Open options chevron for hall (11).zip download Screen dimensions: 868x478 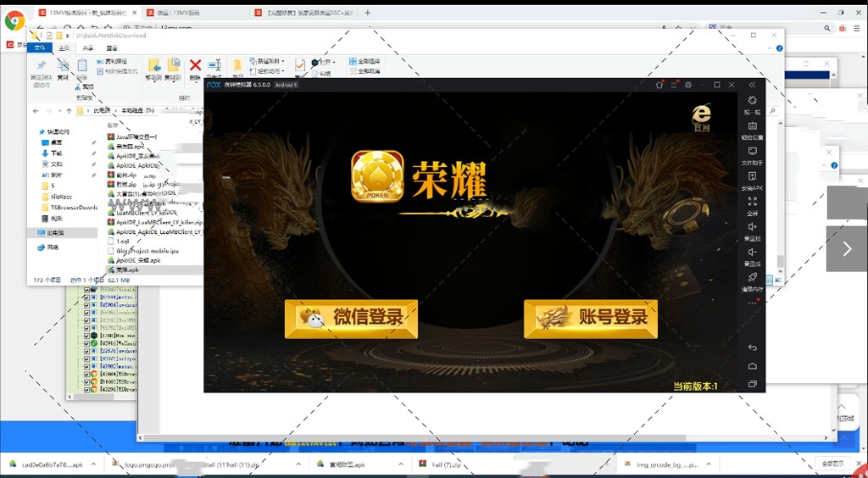coord(298,464)
